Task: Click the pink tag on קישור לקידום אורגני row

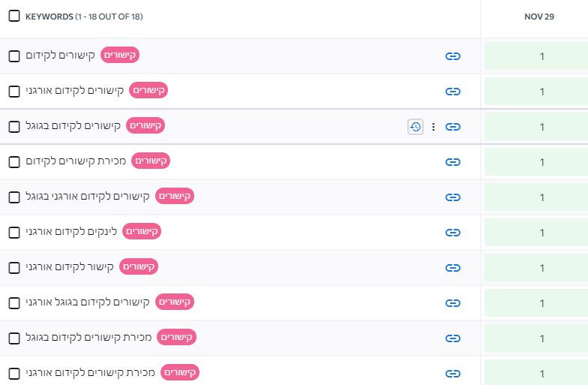Action: click(x=139, y=267)
